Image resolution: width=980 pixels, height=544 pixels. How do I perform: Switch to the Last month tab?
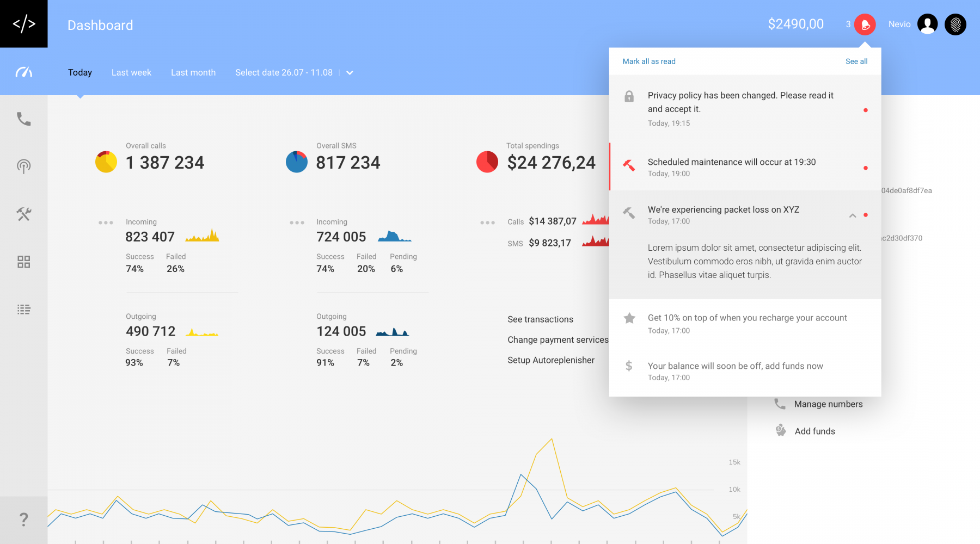(x=193, y=73)
